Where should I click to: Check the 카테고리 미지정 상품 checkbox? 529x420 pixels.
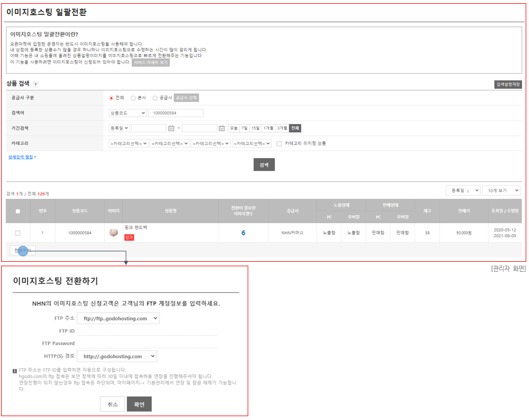coord(279,144)
